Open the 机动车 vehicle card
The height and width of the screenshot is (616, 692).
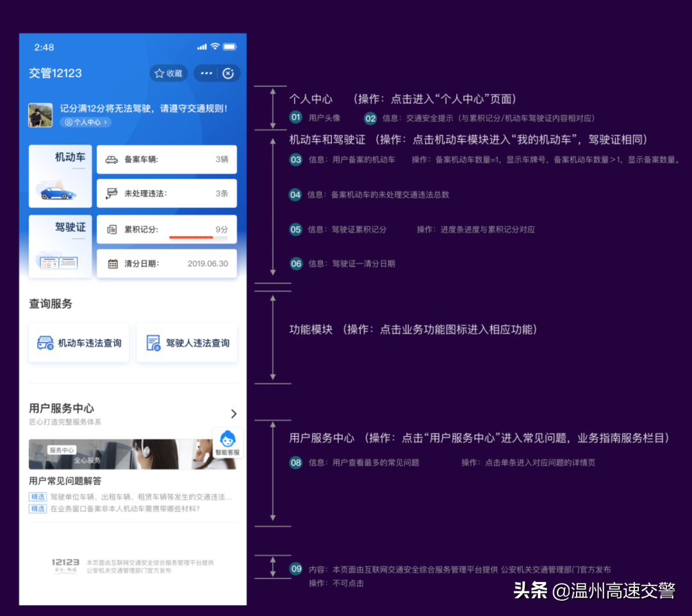coord(60,175)
